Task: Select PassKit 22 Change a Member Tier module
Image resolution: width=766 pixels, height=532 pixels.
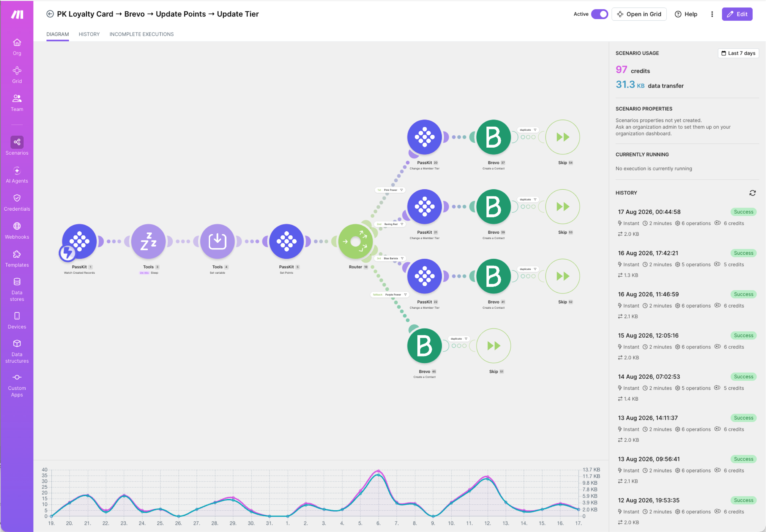Action: pos(424,276)
